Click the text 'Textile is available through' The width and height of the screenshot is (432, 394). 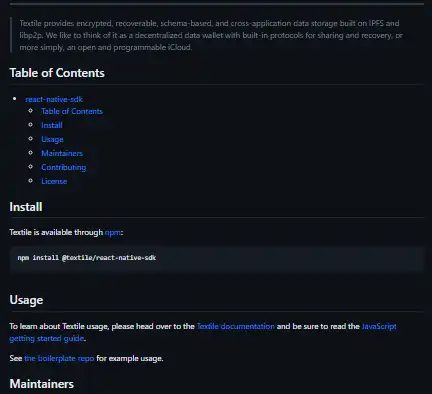[x=56, y=232]
